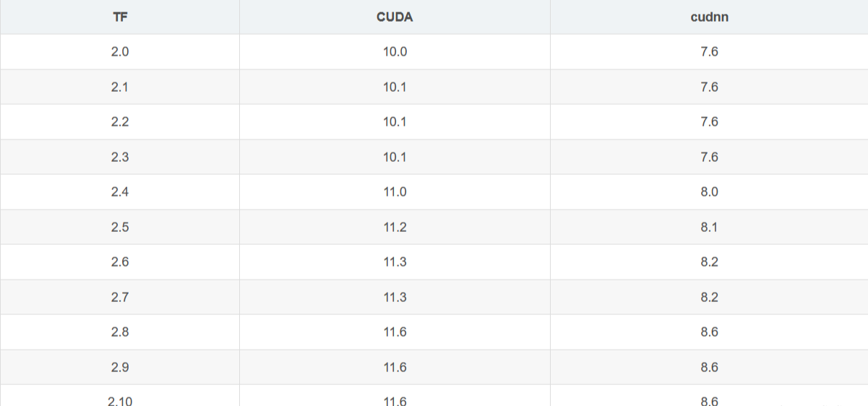Viewport: 868px width, 406px height.
Task: Select the TF 2.2 cell
Action: tap(120, 122)
